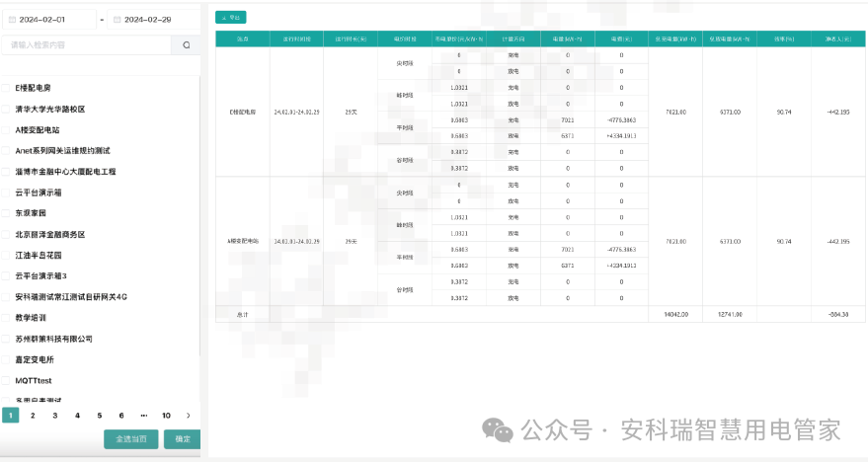Click the E楼配电房 station cell in the table
Image resolution: width=868 pixels, height=464 pixels.
[x=243, y=112]
